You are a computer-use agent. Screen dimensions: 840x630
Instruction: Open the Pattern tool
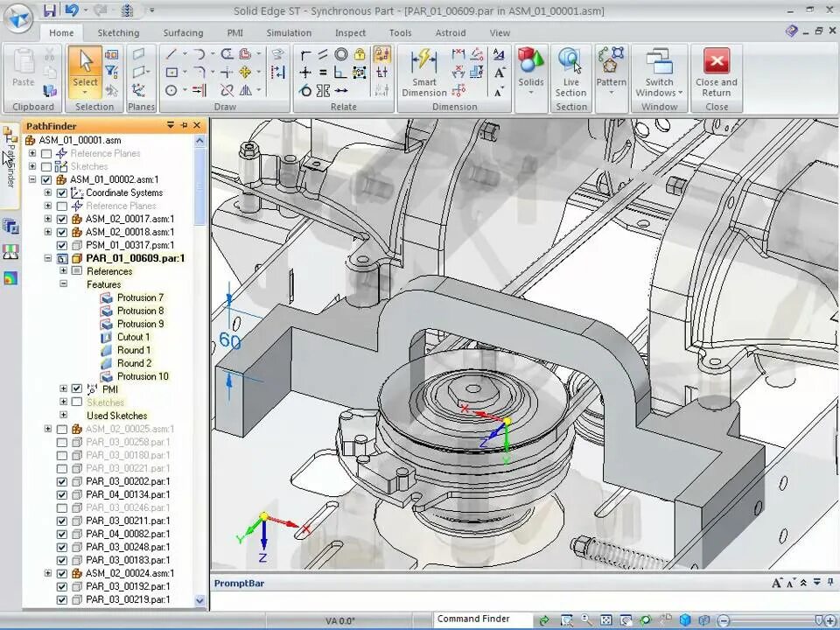coord(612,71)
